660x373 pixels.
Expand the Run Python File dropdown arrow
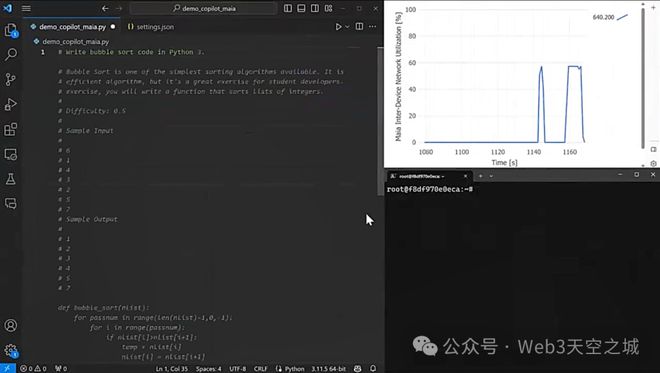[347, 27]
